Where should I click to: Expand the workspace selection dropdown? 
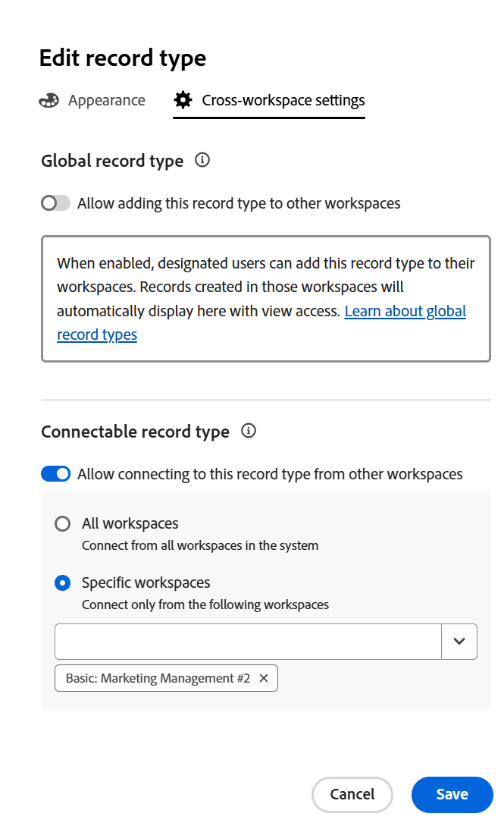(459, 641)
